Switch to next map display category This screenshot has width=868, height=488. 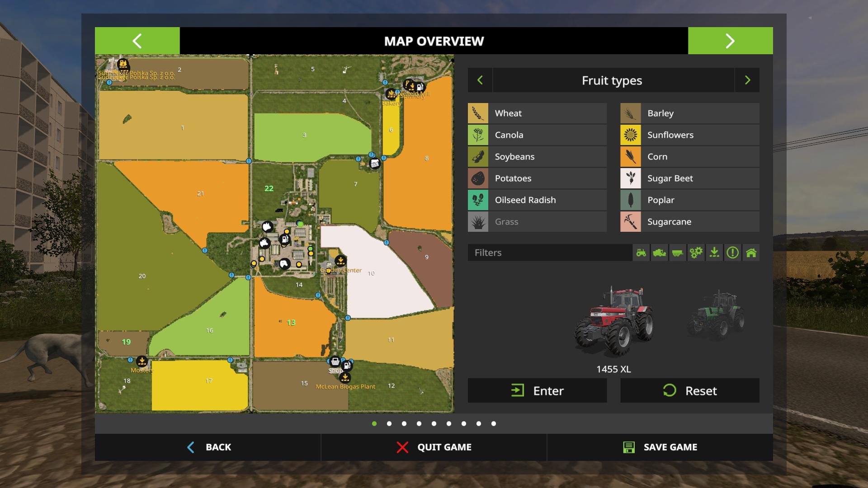tap(747, 80)
